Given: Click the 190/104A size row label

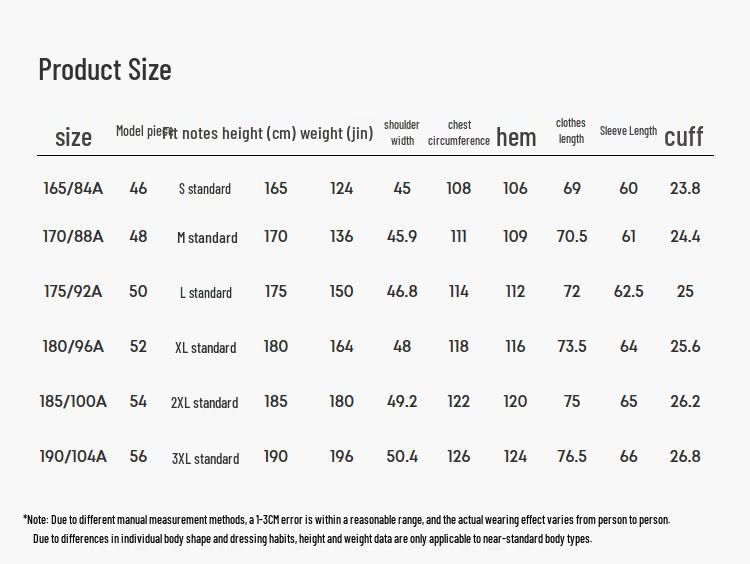Looking at the screenshot, I should point(73,456).
